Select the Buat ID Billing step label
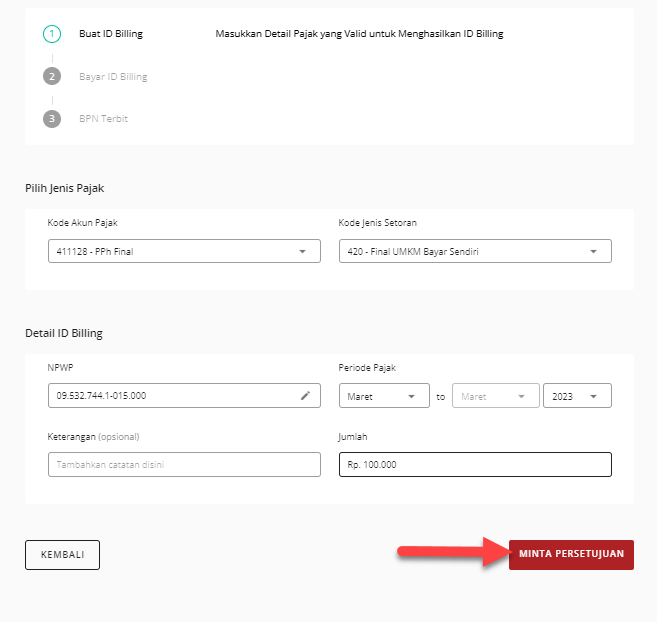 pos(111,34)
